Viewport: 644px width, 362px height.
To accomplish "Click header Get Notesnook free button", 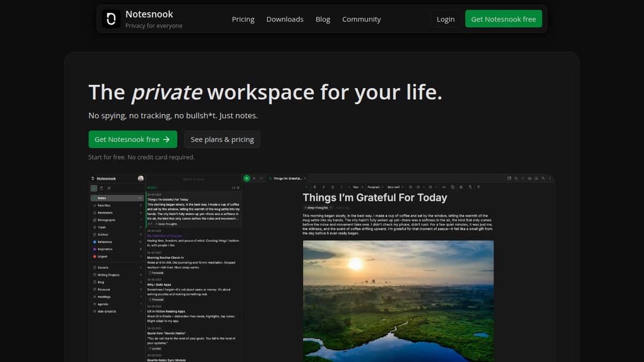I will [x=503, y=19].
